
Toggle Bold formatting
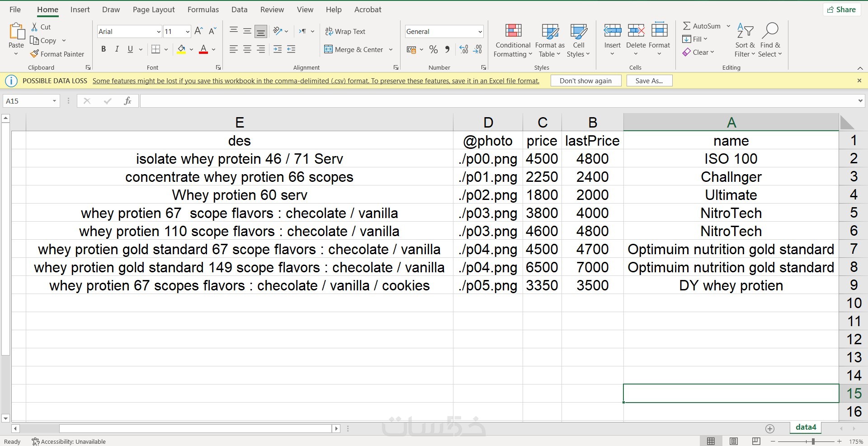pos(104,49)
